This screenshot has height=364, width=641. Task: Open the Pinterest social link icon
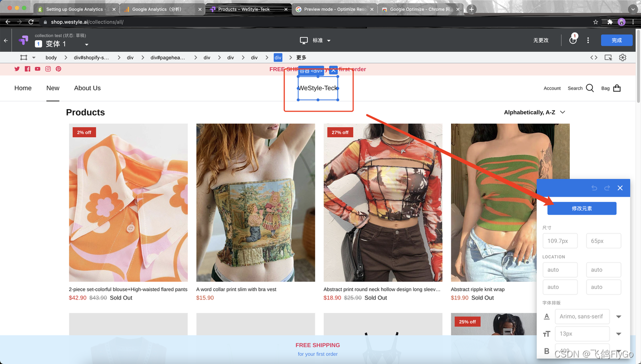(59, 69)
